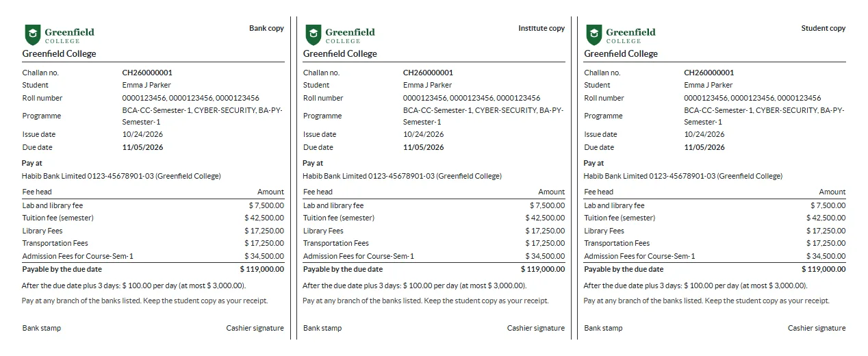Click the Greenfield logo on the Institute copy

340,34
